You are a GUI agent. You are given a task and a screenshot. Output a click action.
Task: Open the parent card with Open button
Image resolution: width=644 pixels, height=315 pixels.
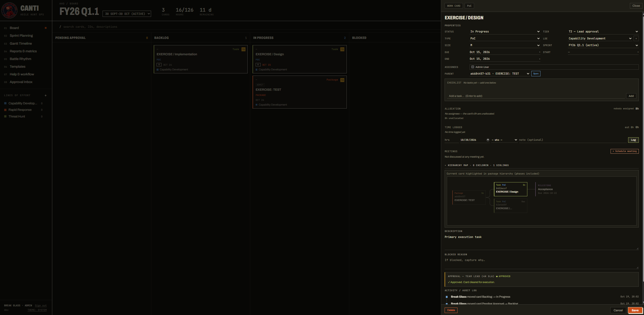(x=536, y=74)
